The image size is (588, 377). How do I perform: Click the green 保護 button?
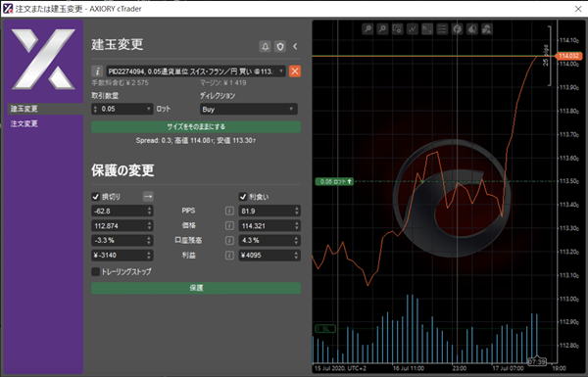196,288
